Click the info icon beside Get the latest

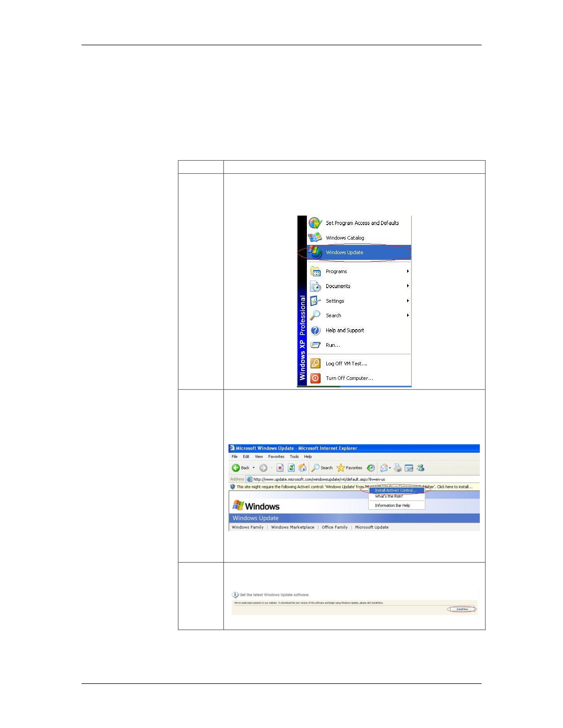(235, 595)
